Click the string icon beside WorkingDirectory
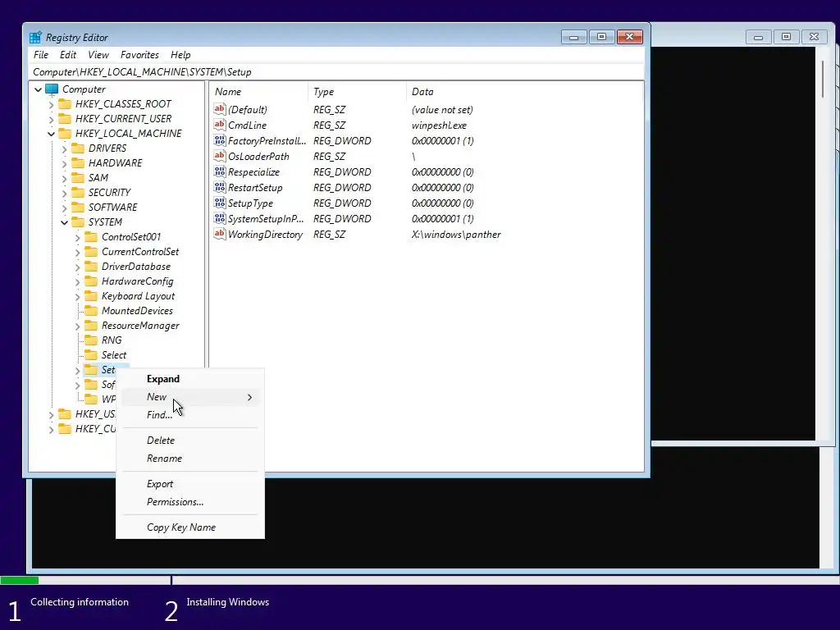 [220, 234]
